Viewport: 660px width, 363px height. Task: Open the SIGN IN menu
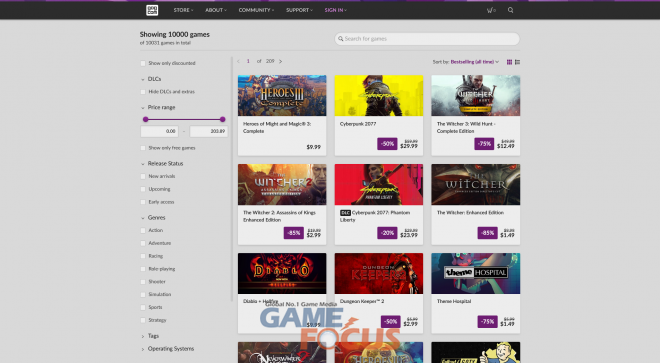[x=335, y=10]
